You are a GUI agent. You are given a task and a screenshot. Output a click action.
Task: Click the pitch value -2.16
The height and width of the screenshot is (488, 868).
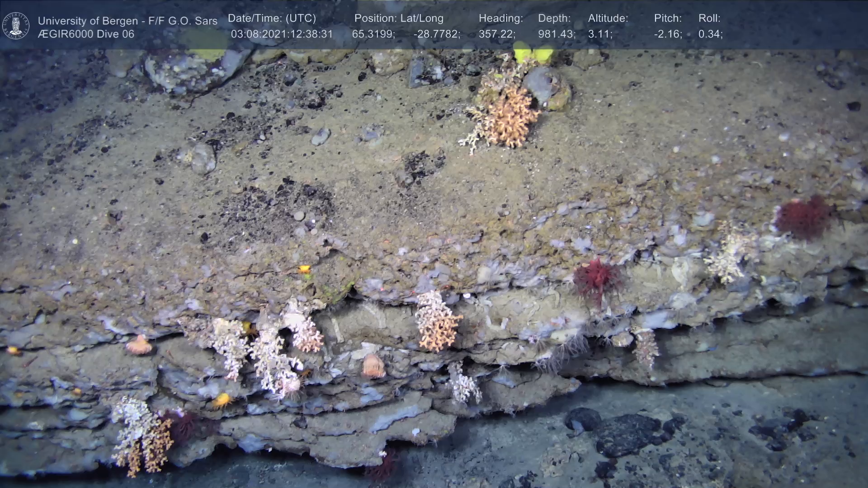click(x=668, y=34)
